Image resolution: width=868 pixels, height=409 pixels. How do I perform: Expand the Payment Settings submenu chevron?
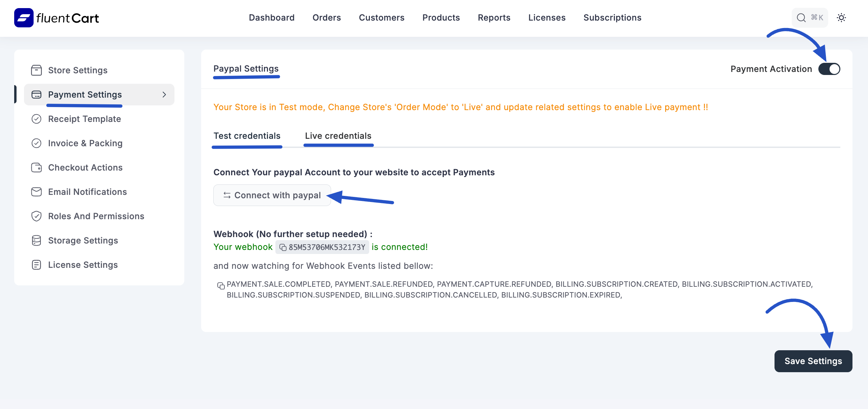164,95
